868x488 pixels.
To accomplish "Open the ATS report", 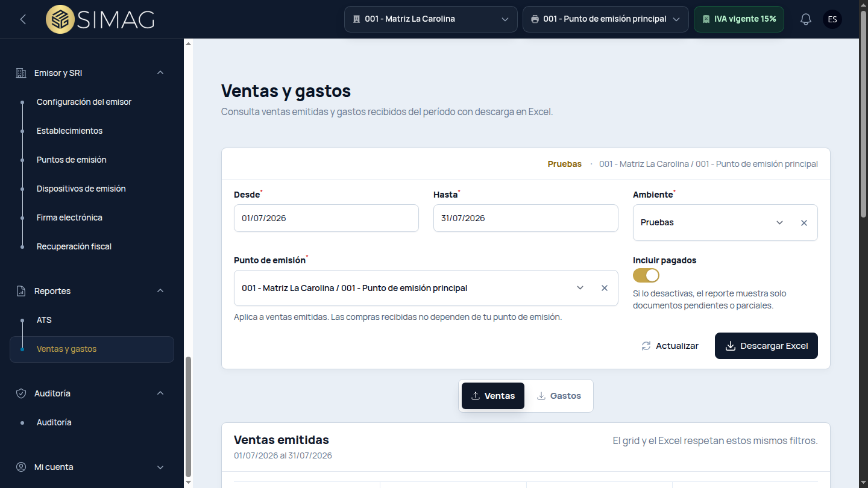I will pos(44,320).
